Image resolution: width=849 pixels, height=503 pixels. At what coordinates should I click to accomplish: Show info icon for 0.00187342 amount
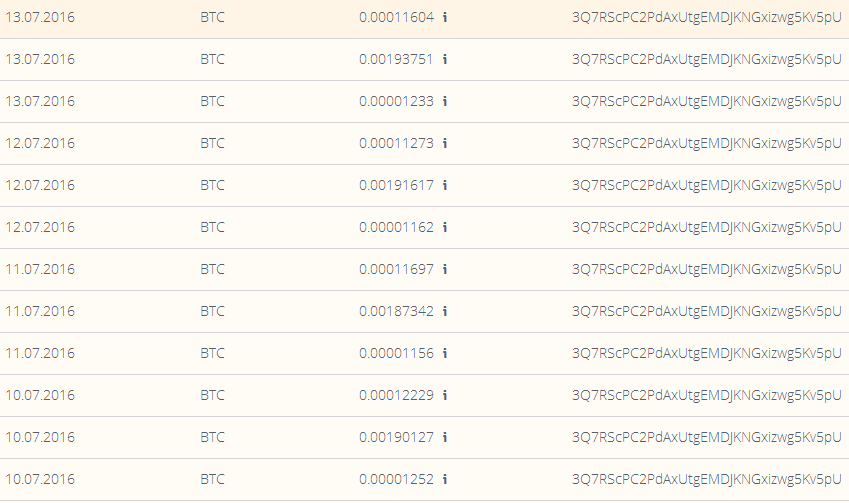coord(445,311)
